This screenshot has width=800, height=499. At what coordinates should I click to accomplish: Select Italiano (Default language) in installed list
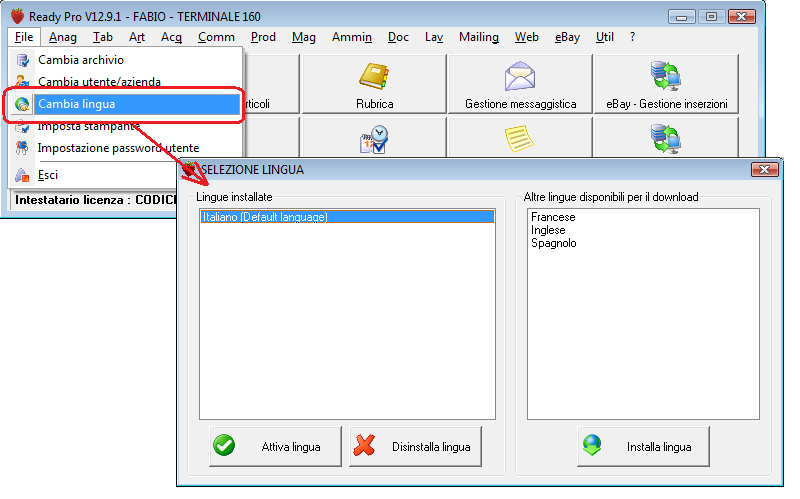(x=347, y=217)
